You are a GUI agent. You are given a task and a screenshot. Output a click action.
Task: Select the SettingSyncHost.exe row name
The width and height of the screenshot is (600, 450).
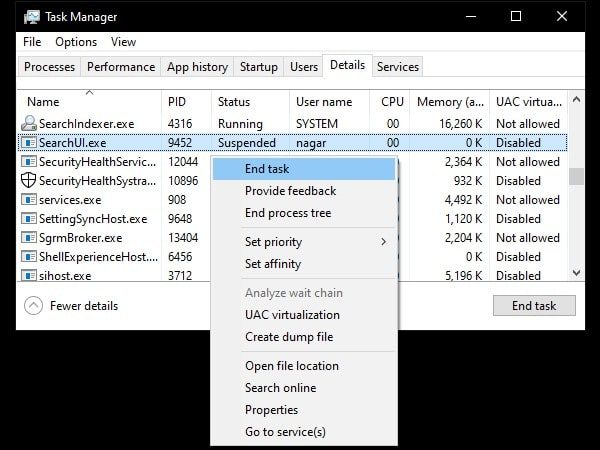tap(93, 218)
